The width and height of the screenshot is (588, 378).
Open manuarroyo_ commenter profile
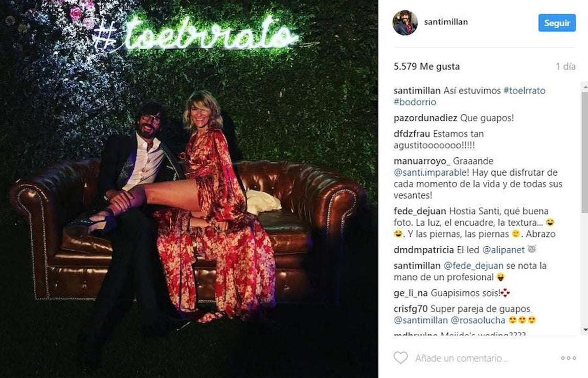[422, 161]
